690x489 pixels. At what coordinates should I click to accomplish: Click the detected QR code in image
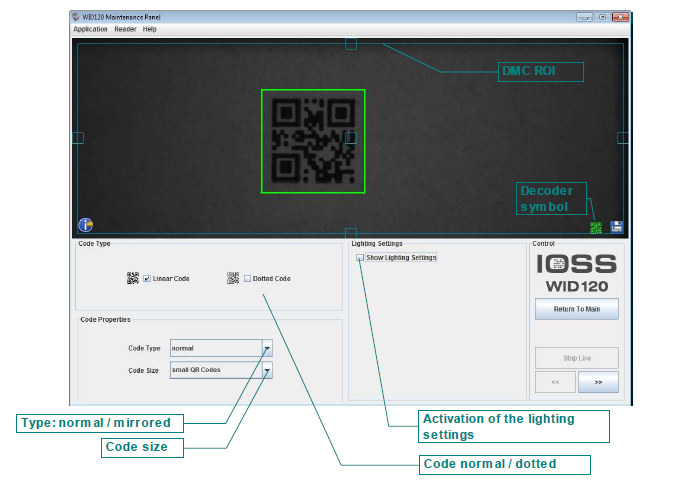313,141
